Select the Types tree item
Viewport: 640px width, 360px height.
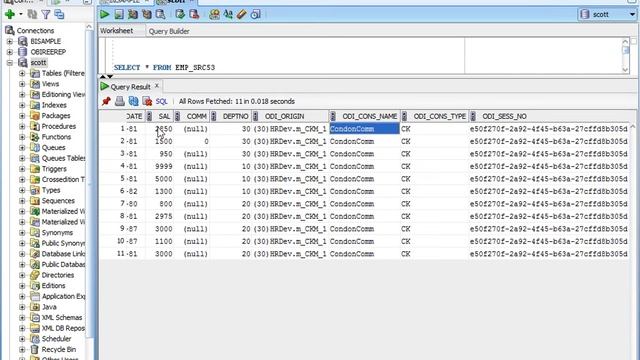click(x=51, y=190)
